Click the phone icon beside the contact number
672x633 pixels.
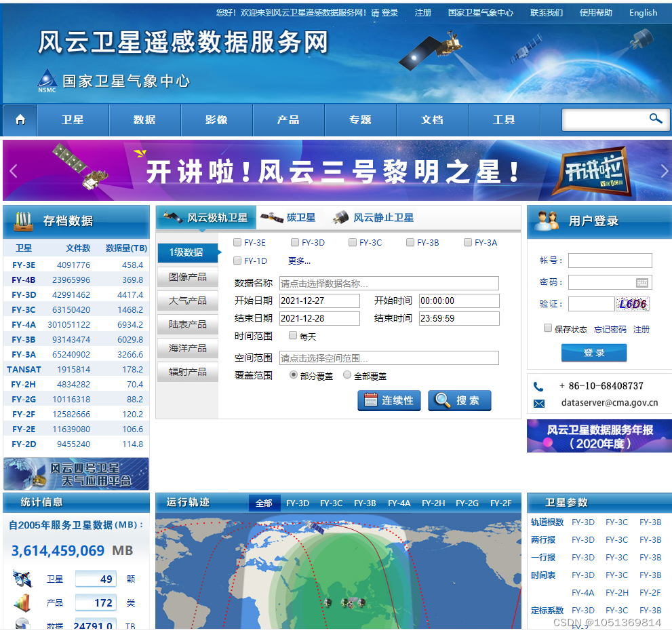pyautogui.click(x=538, y=387)
